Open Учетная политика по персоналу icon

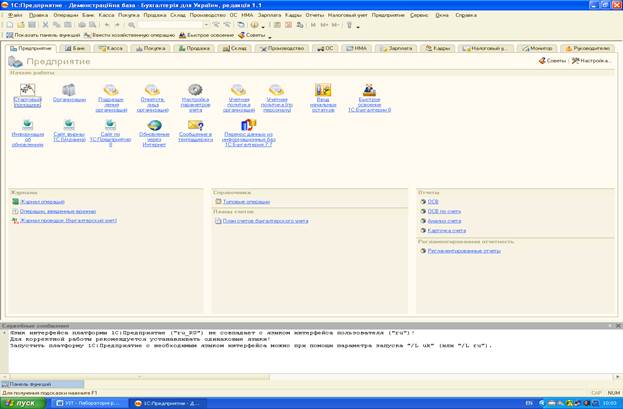click(x=277, y=90)
